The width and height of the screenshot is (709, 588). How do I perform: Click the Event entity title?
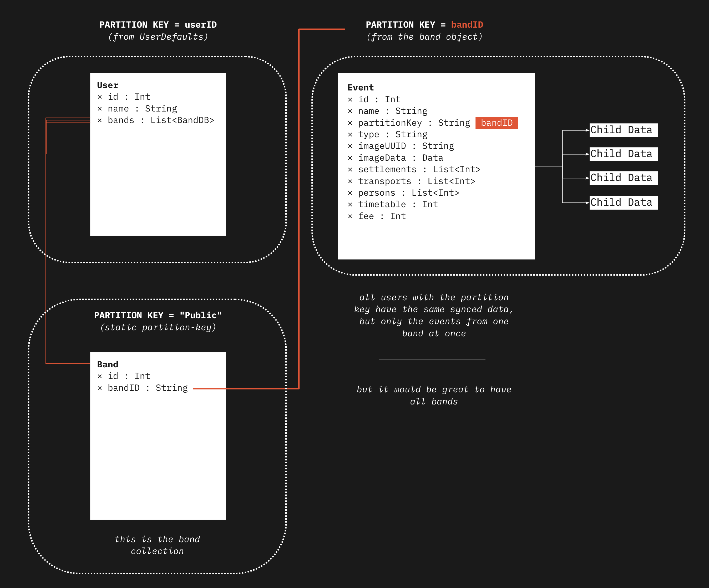360,87
